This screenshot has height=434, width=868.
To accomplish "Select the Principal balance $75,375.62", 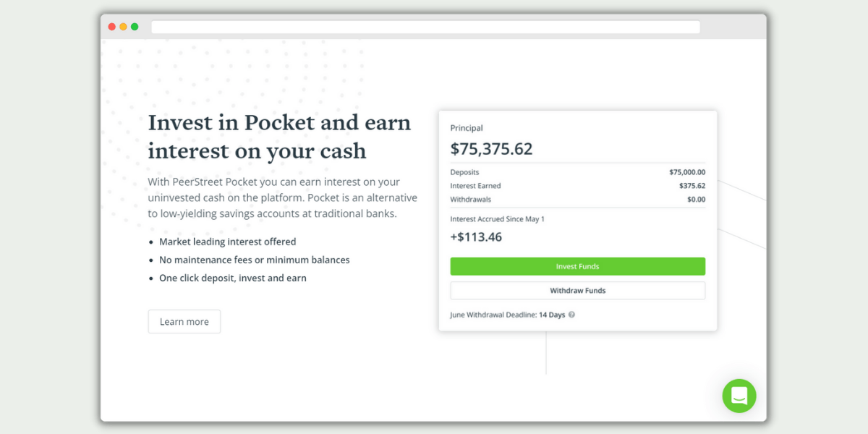I will pyautogui.click(x=492, y=148).
